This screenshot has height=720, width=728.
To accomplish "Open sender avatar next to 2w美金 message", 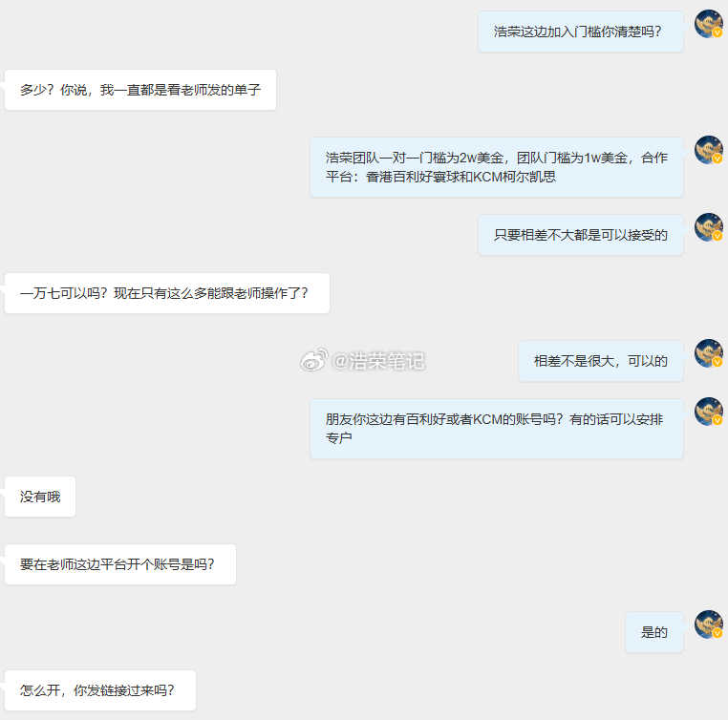I will (708, 150).
